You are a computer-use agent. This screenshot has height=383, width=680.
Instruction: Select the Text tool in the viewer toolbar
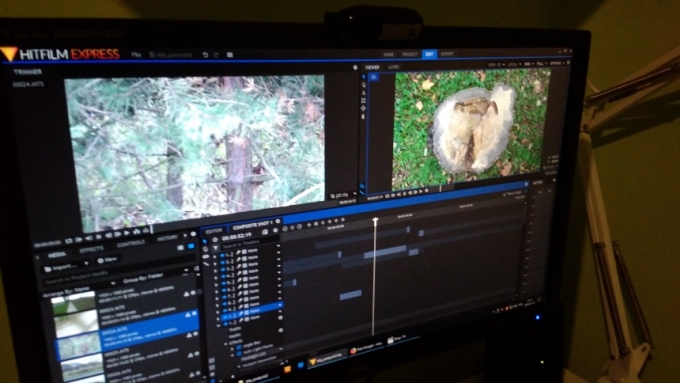pos(363,92)
